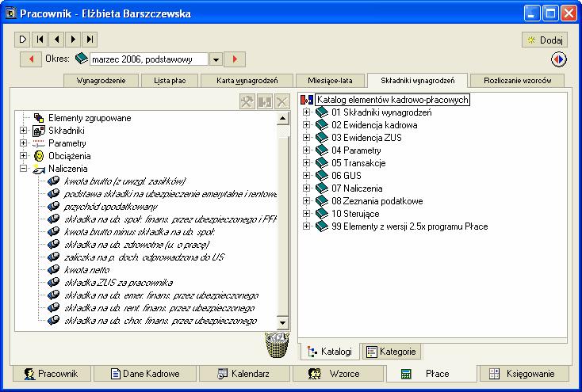Click the green book icon beside Okres

click(x=81, y=59)
